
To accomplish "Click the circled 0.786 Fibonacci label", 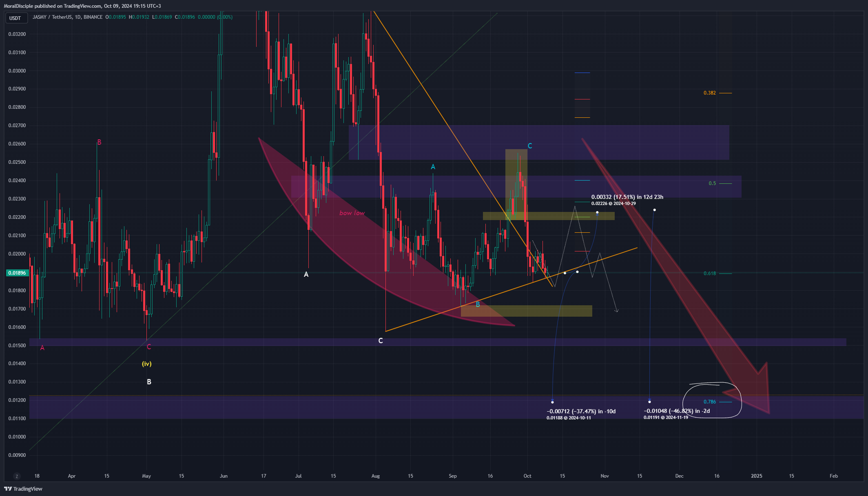I will (710, 402).
